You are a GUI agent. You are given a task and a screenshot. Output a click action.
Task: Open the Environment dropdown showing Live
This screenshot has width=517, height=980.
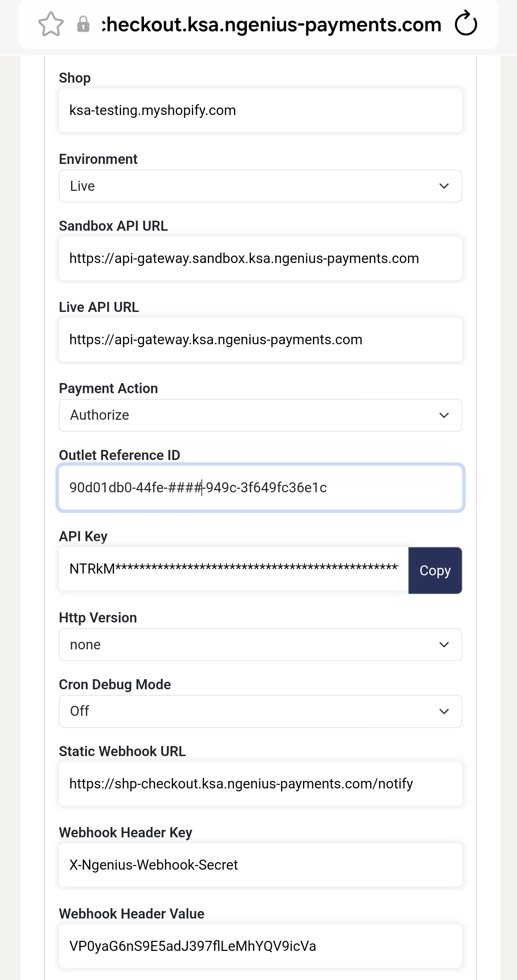tap(260, 186)
